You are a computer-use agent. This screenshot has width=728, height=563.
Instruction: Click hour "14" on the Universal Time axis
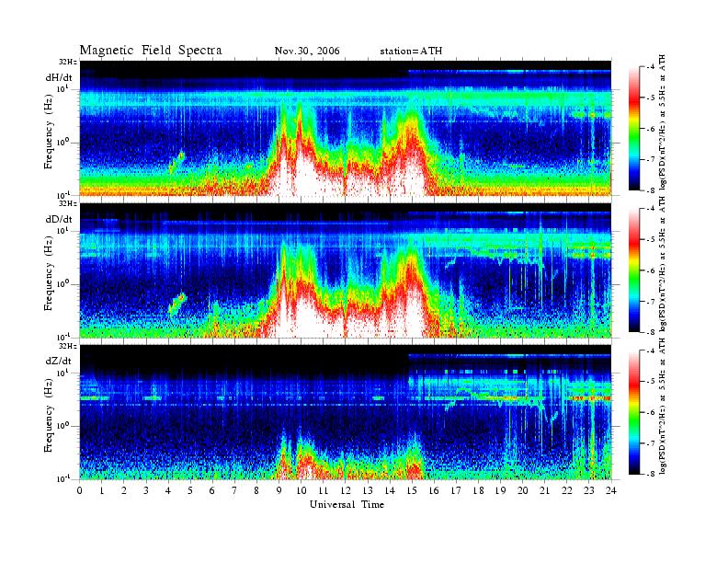click(x=390, y=490)
